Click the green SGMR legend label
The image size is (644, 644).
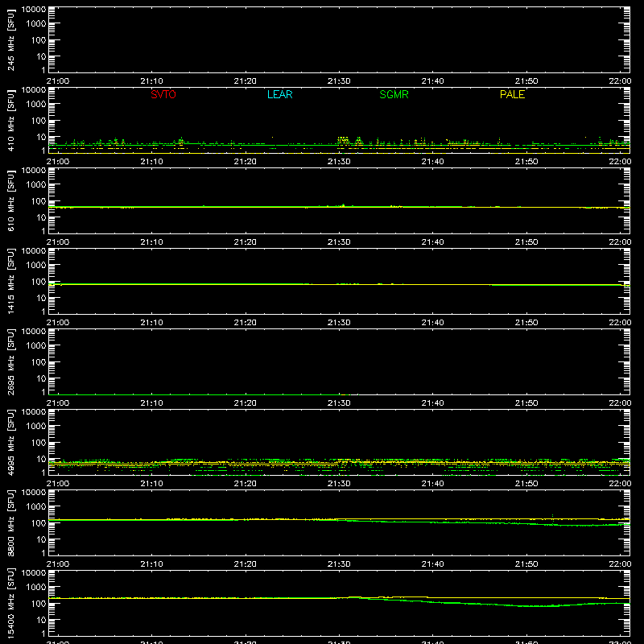click(x=394, y=94)
